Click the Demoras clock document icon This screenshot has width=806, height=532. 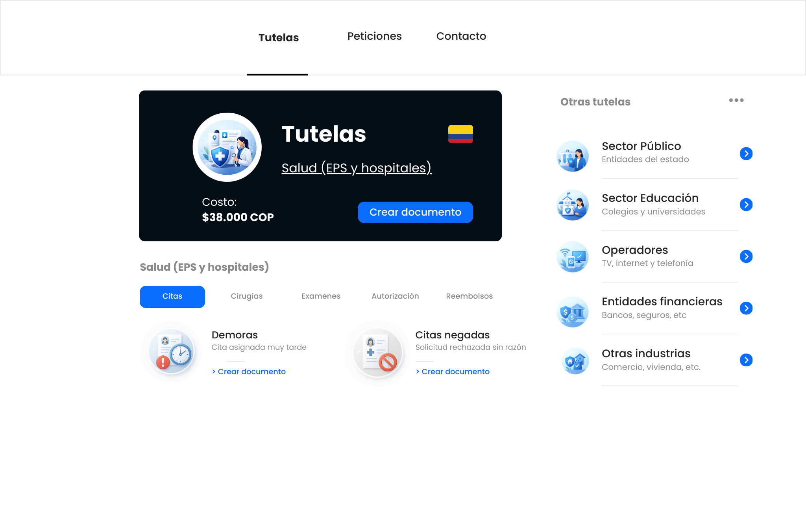click(x=172, y=352)
